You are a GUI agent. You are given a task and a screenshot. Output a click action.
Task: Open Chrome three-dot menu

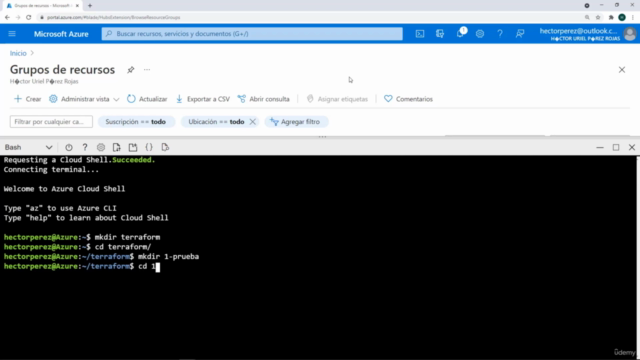(x=633, y=17)
